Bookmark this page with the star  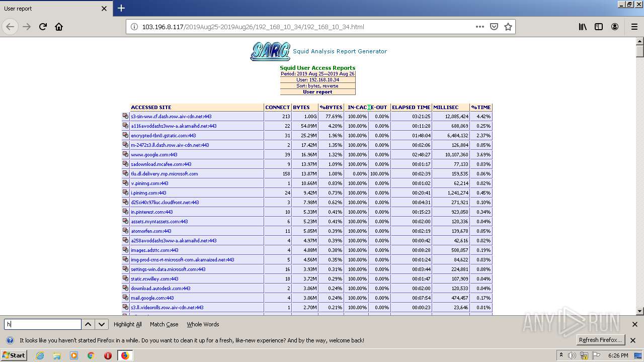tap(508, 27)
